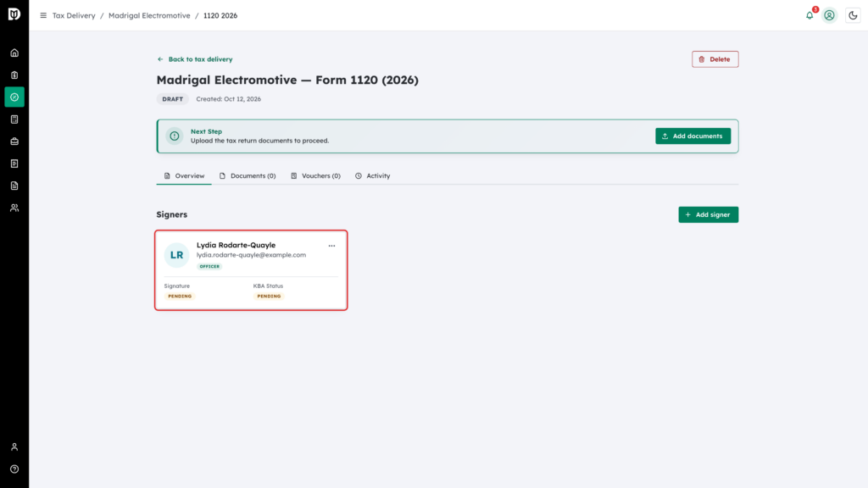Switch to the Documents (0) tab
This screenshot has width=868, height=488.
(x=248, y=176)
